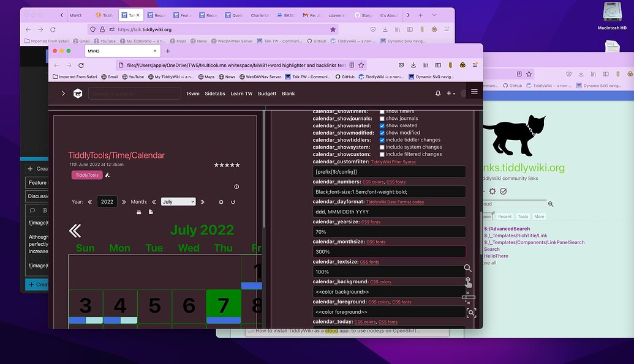Image resolution: width=634 pixels, height=364 pixels.
Task: Open notifications bell in the wiki top bar
Action: point(438,94)
